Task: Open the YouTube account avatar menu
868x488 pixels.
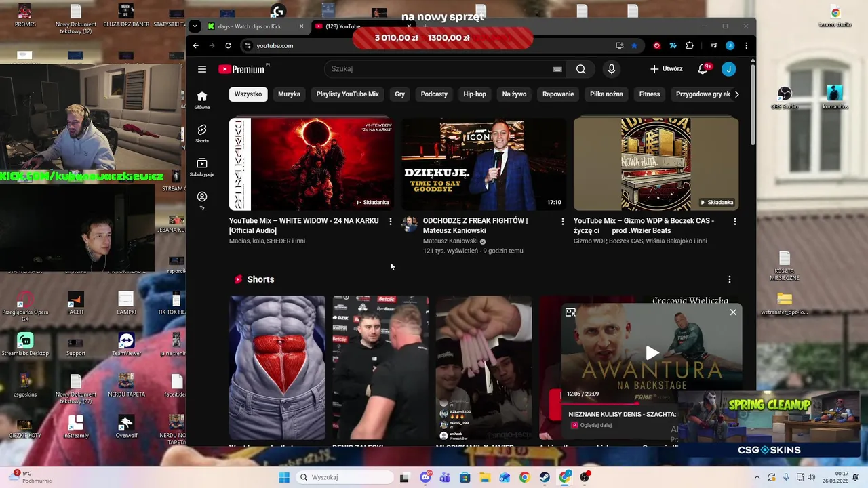Action: 728,69
